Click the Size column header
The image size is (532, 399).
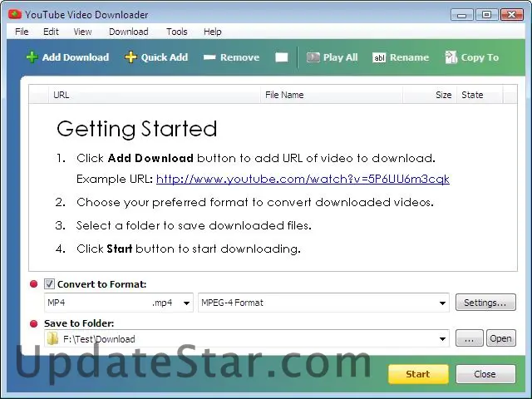tap(430, 95)
